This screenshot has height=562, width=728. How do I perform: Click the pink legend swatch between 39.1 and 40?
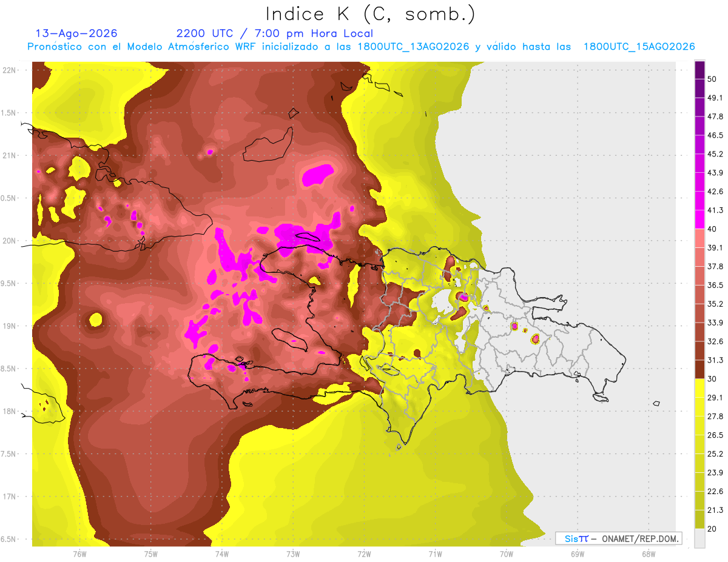pyautogui.click(x=700, y=238)
